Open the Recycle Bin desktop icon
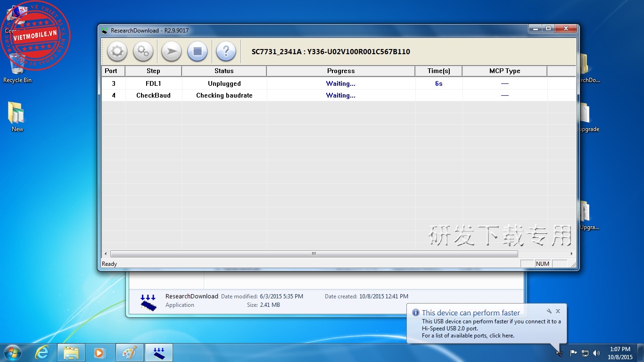 pos(17,68)
